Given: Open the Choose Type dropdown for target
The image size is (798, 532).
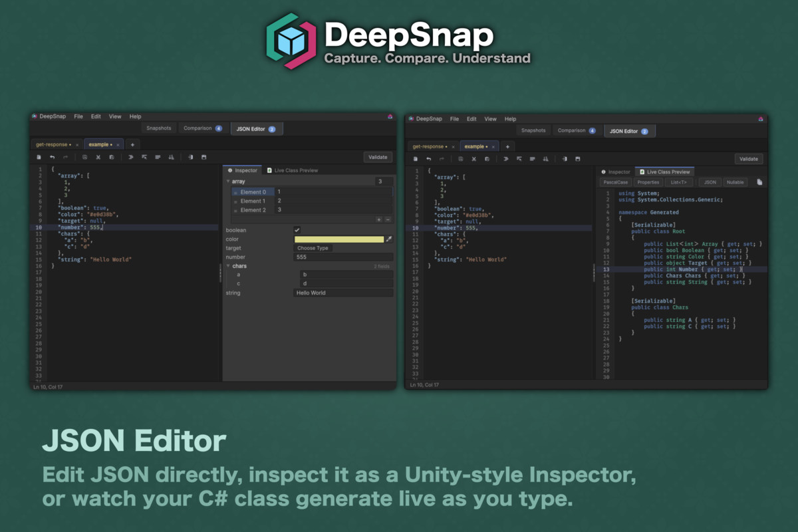Looking at the screenshot, I should pyautogui.click(x=313, y=248).
